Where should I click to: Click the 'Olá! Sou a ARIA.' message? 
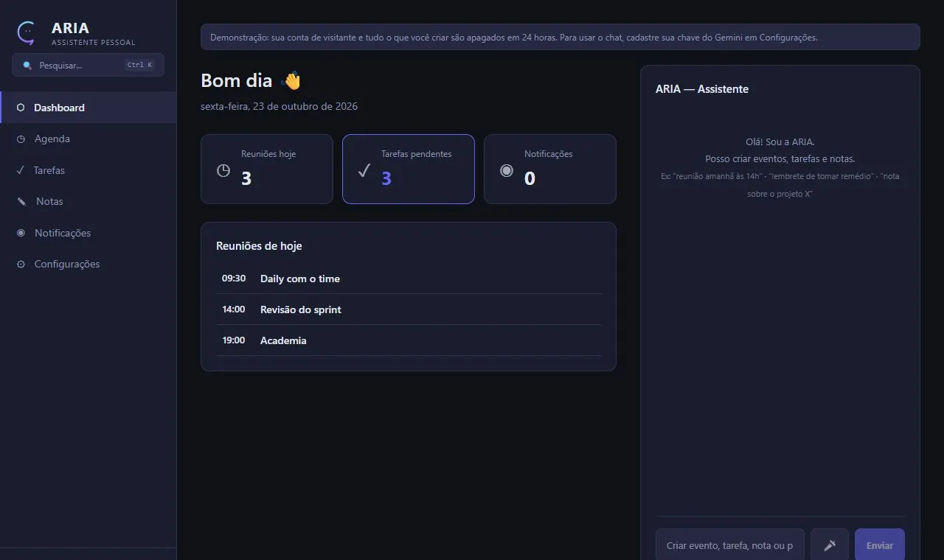(x=780, y=142)
